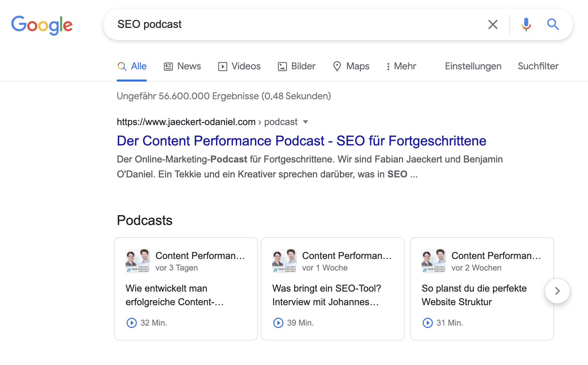The width and height of the screenshot is (588, 365).
Task: Click the jaeckert-odaniel.com URL breadcrumb
Action: [x=207, y=122]
